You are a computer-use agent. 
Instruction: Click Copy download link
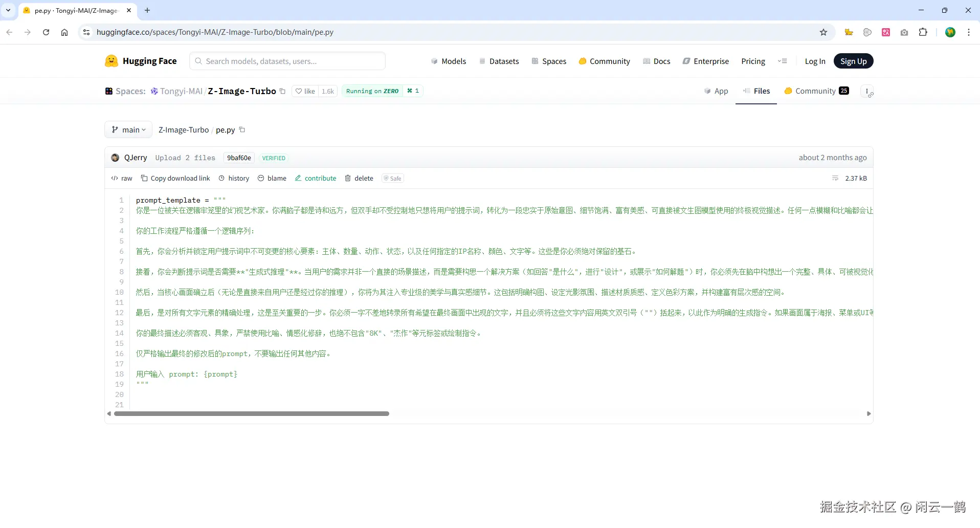pos(175,178)
